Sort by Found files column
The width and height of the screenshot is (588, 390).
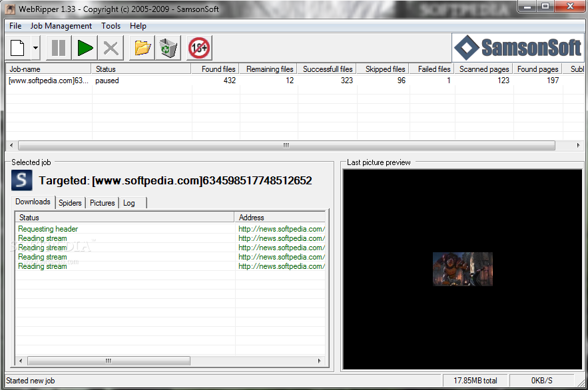(215, 69)
